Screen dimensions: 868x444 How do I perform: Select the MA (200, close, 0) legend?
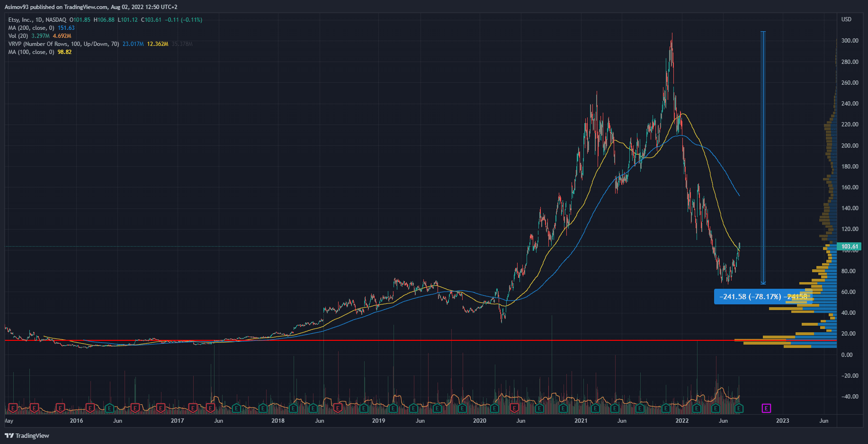coord(31,28)
